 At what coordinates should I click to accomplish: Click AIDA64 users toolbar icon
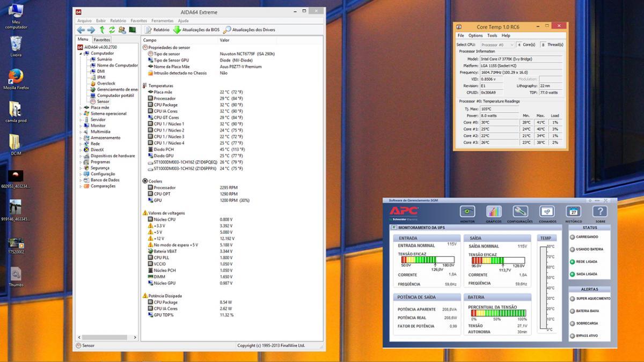(x=122, y=30)
